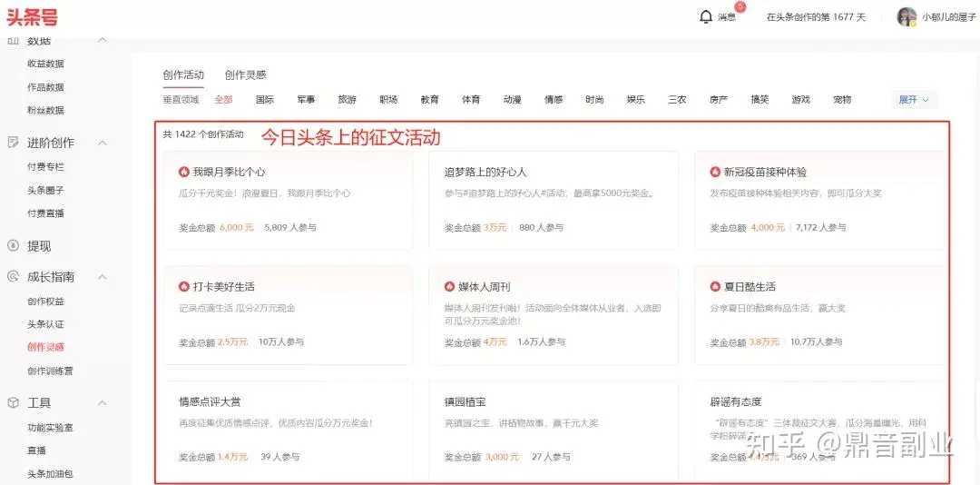Select the 情感 category filter
The image size is (980, 485).
coord(554,100)
